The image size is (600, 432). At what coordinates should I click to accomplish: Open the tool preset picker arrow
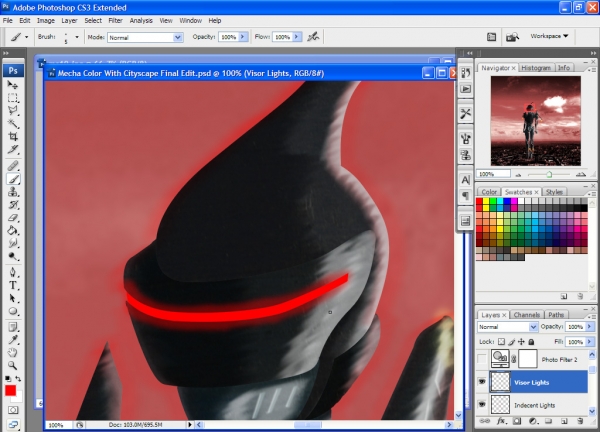click(26, 37)
